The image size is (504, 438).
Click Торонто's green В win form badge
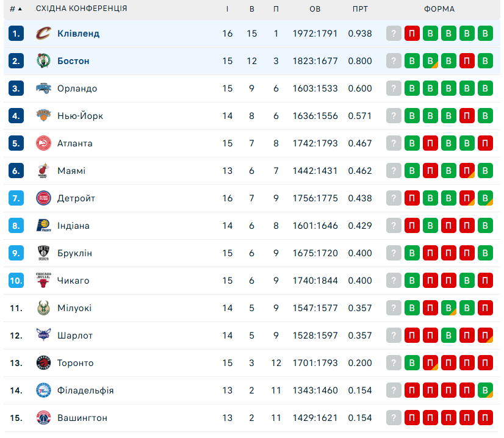(x=412, y=363)
